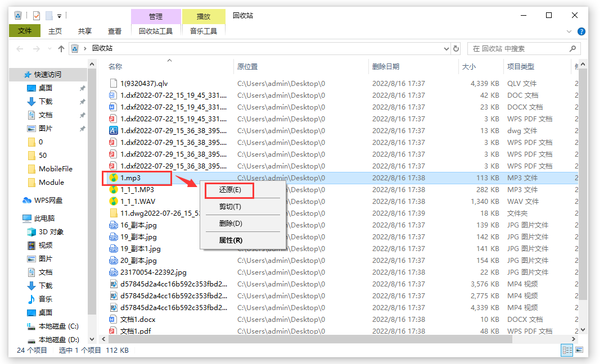Choose 属性(R) from the context menu

(231, 240)
